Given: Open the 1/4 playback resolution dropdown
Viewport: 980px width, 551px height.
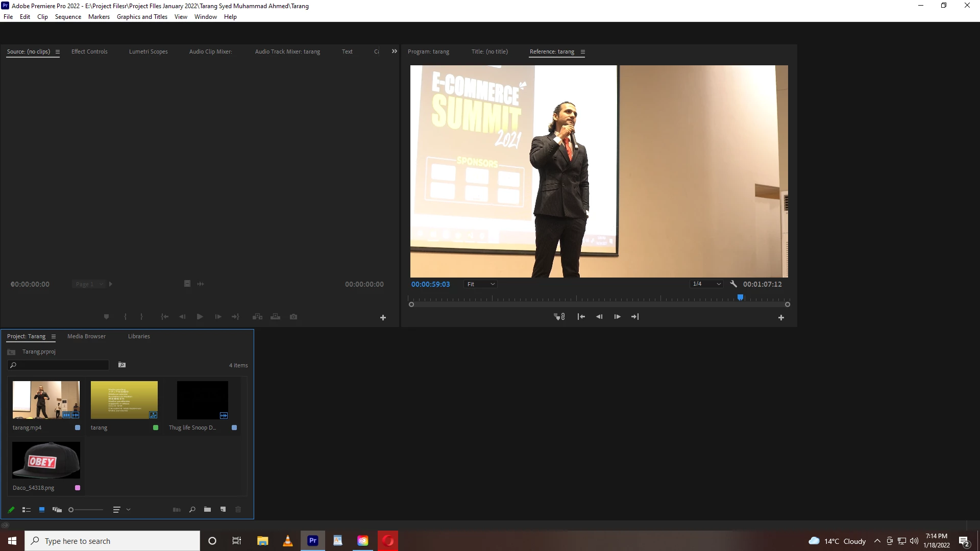Looking at the screenshot, I should tap(706, 284).
